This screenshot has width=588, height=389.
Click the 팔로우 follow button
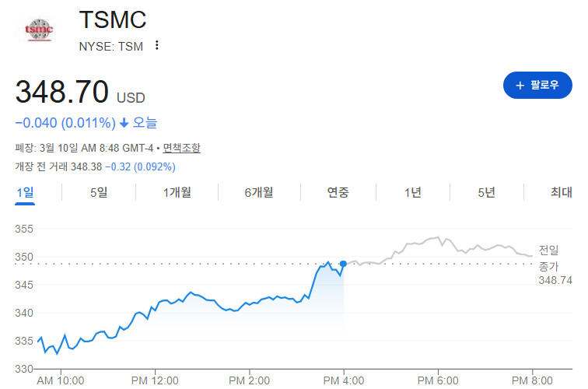pos(537,85)
